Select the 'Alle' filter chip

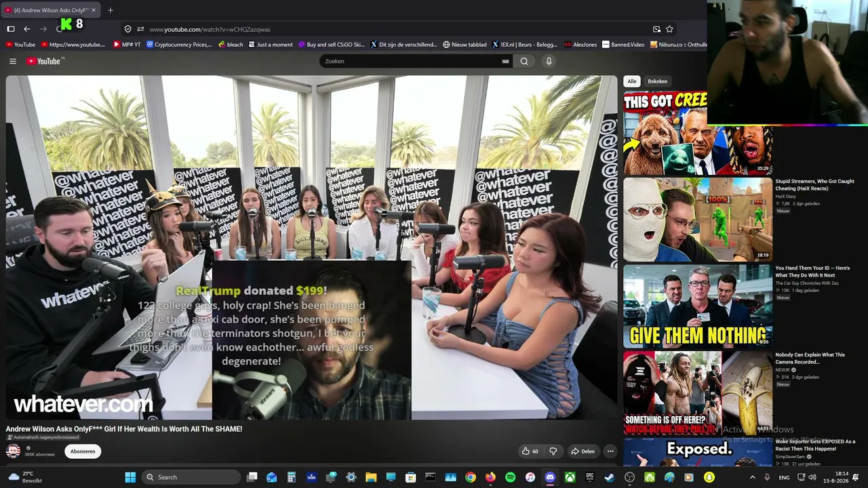click(632, 81)
